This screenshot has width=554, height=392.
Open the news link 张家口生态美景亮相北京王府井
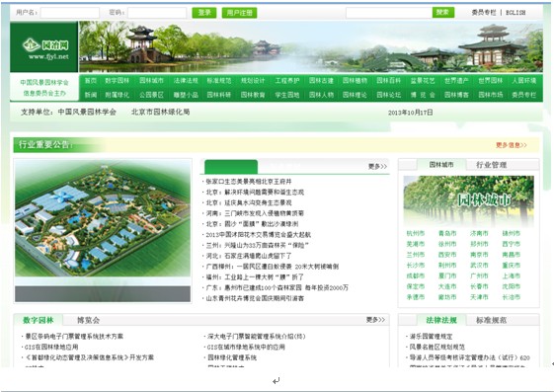point(249,181)
